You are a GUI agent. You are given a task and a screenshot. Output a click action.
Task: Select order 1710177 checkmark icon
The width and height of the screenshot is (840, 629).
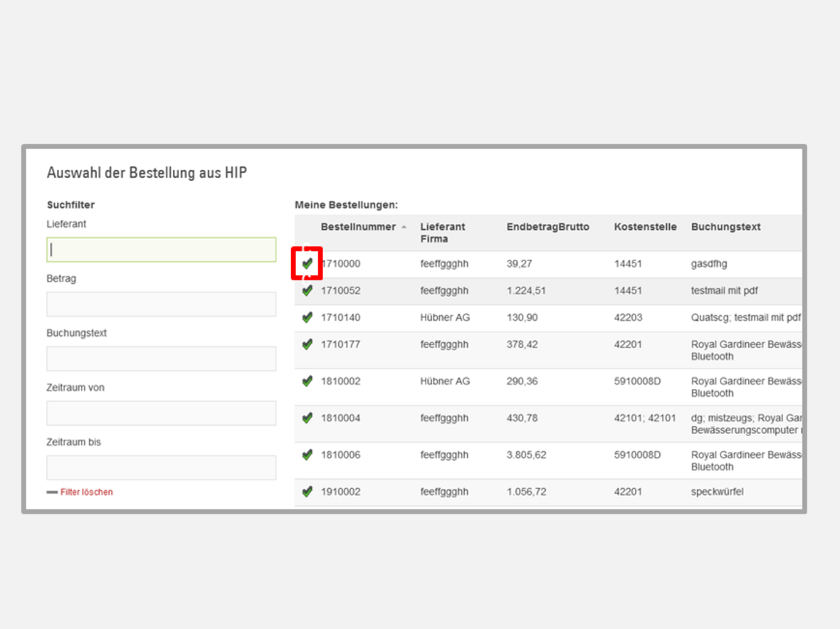pos(307,344)
